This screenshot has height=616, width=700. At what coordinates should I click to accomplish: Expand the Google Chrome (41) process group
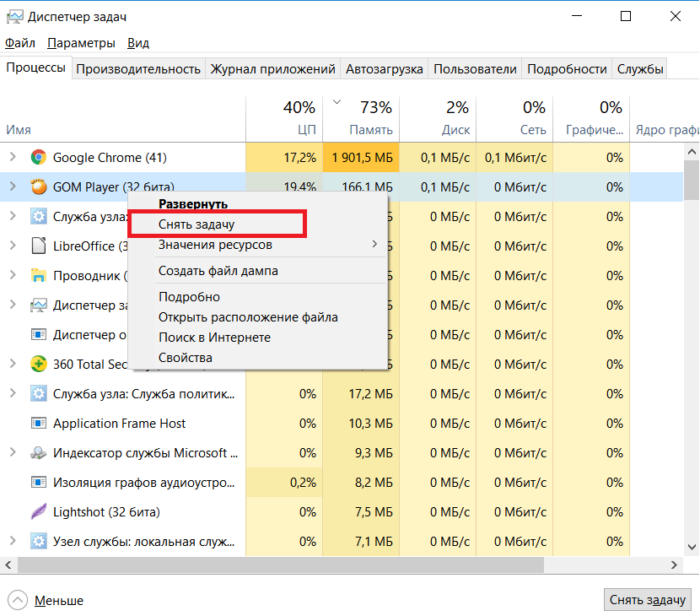pyautogui.click(x=13, y=157)
